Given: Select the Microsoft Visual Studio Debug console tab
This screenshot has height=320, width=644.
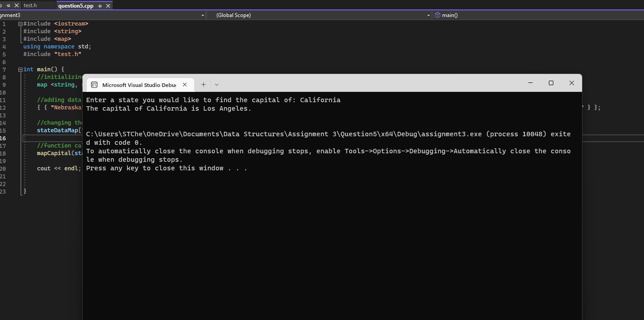Looking at the screenshot, I should point(139,85).
